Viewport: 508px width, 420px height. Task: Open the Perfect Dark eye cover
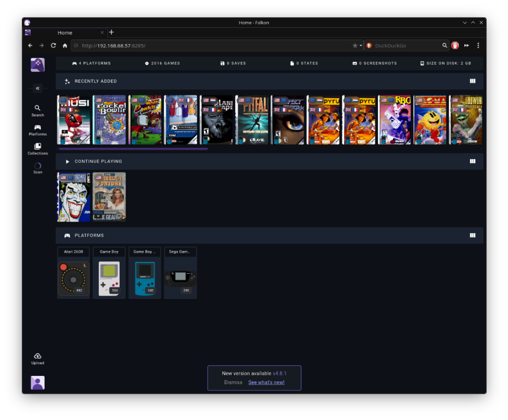[x=287, y=120]
